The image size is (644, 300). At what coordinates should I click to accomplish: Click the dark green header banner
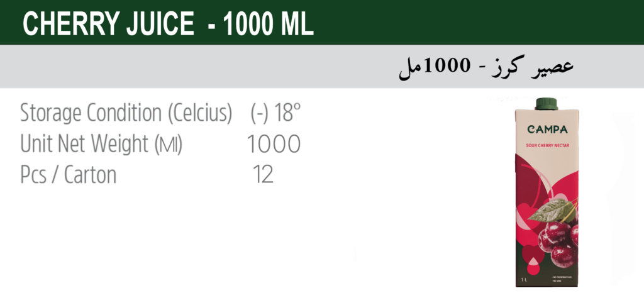pos(322,22)
